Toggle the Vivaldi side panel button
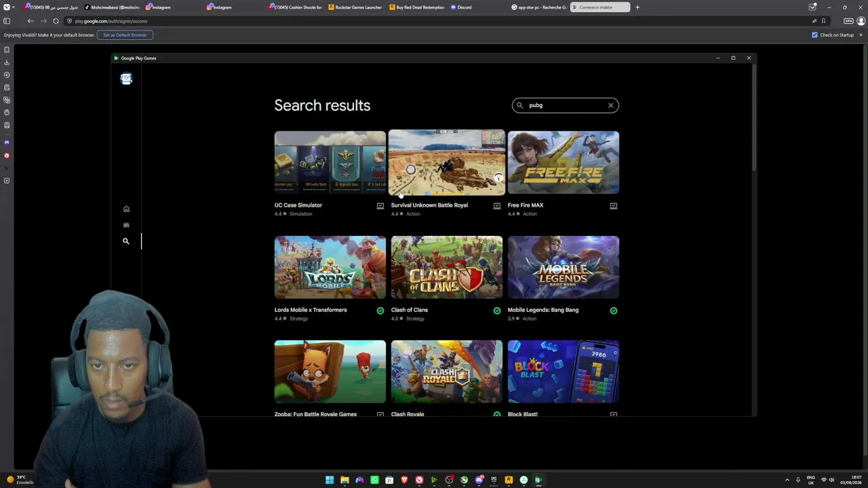868x488 pixels. pyautogui.click(x=7, y=21)
